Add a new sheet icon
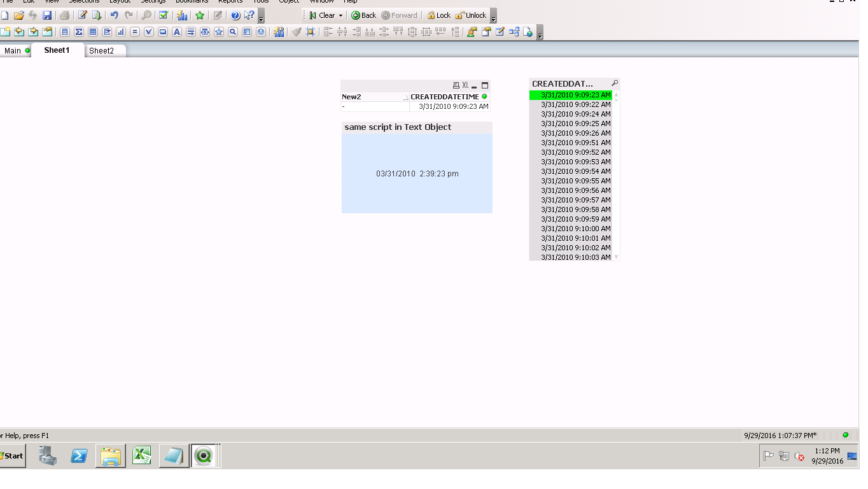The width and height of the screenshot is (868, 489). tap(5, 32)
